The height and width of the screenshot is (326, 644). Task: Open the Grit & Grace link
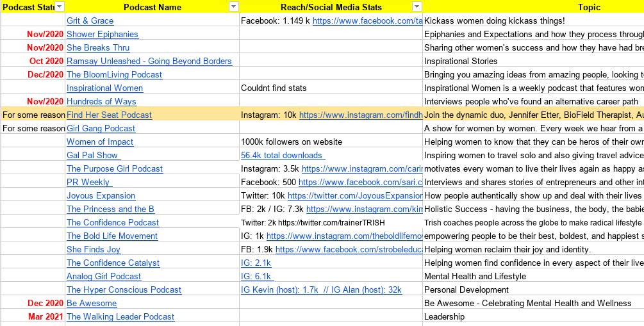(x=90, y=20)
